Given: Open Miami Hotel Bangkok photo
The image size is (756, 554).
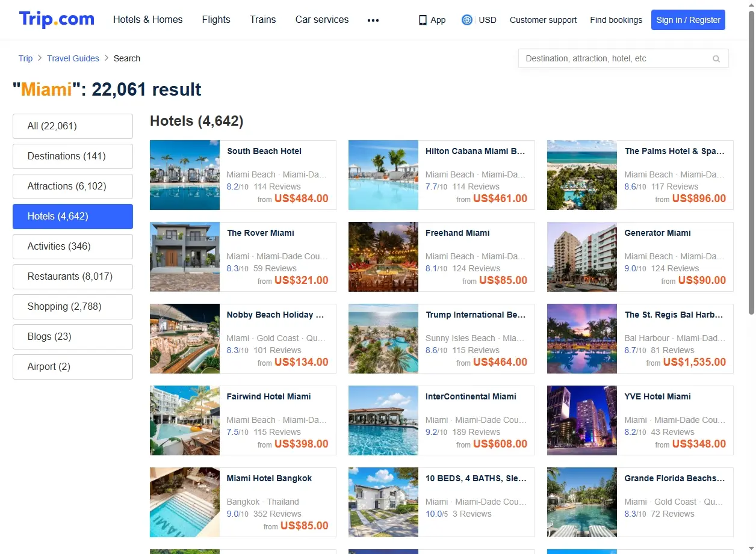Looking at the screenshot, I should [185, 502].
